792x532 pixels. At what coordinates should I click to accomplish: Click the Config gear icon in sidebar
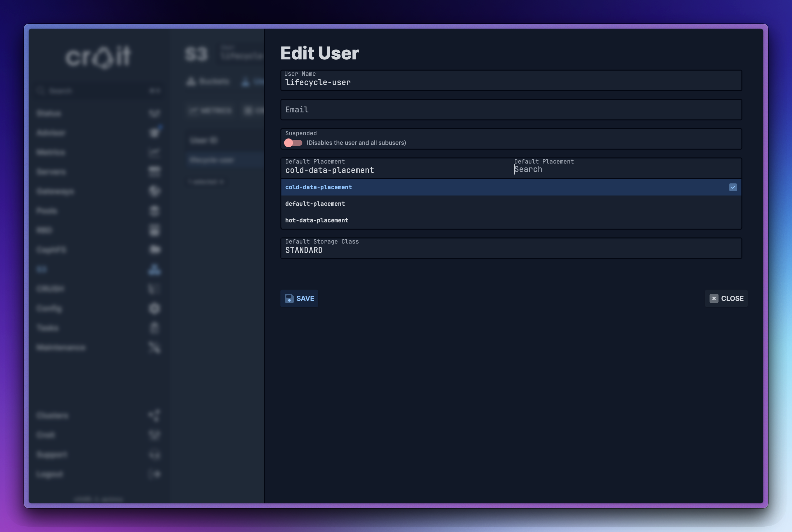[154, 308]
